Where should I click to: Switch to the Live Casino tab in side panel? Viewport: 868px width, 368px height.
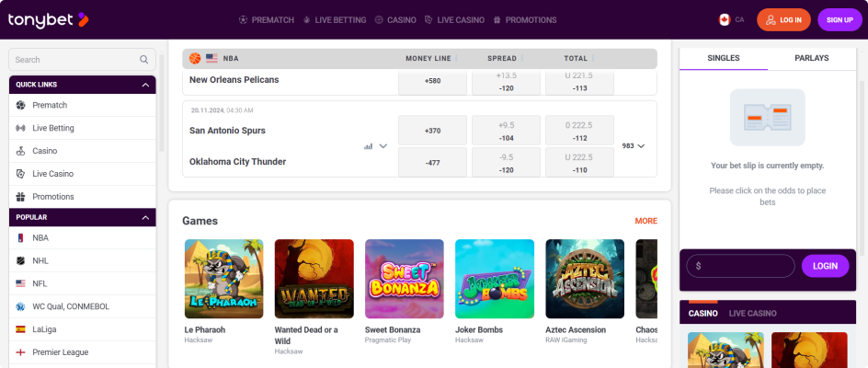(x=752, y=314)
